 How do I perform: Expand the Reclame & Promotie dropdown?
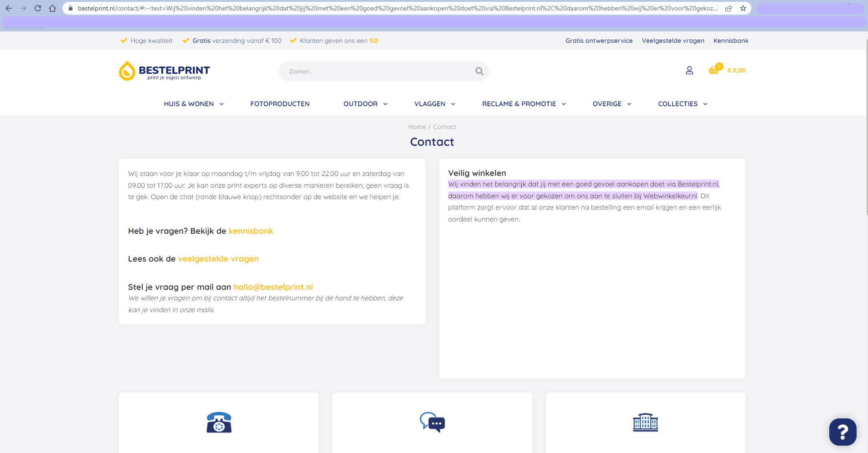coord(524,104)
